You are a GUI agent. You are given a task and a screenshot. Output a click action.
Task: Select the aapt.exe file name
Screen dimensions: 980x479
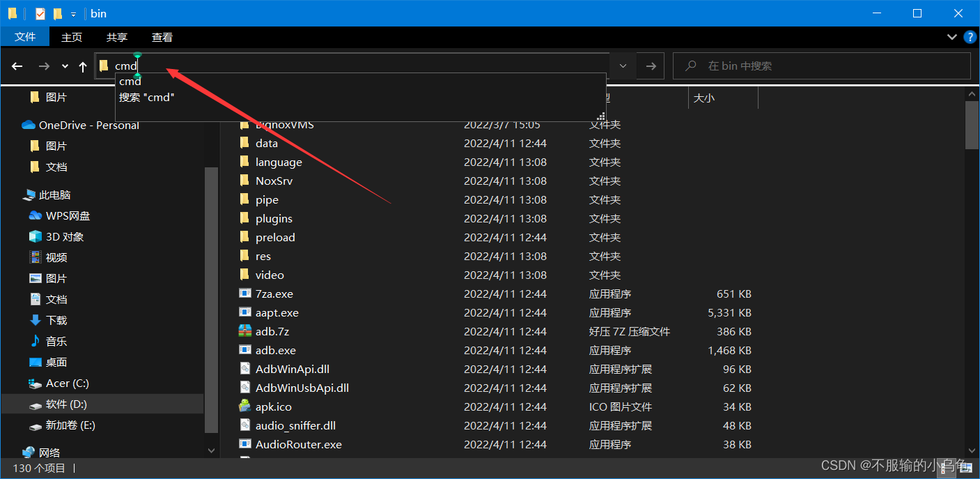click(277, 313)
